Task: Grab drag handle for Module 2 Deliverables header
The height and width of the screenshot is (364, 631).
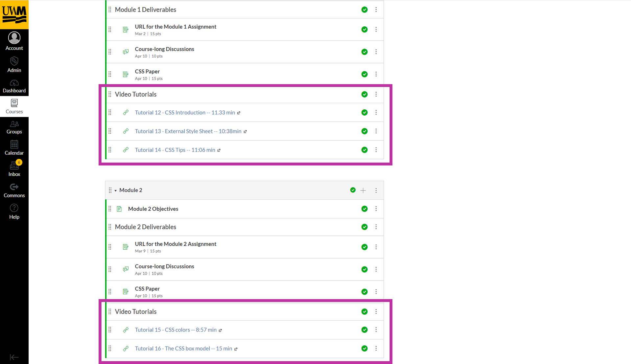Action: pyautogui.click(x=110, y=227)
